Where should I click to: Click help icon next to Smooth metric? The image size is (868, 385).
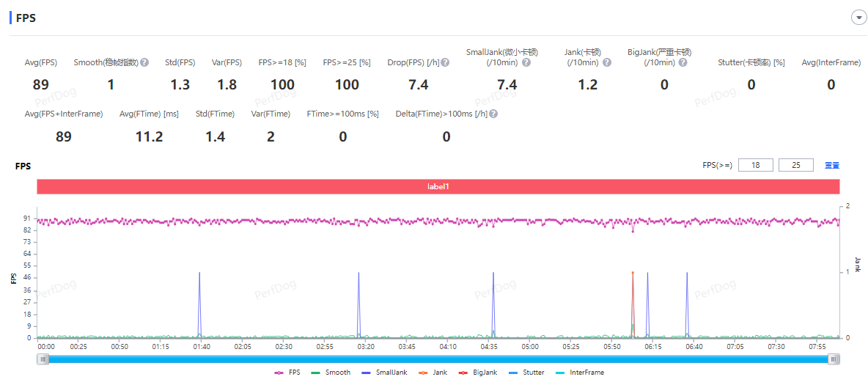coord(144,63)
